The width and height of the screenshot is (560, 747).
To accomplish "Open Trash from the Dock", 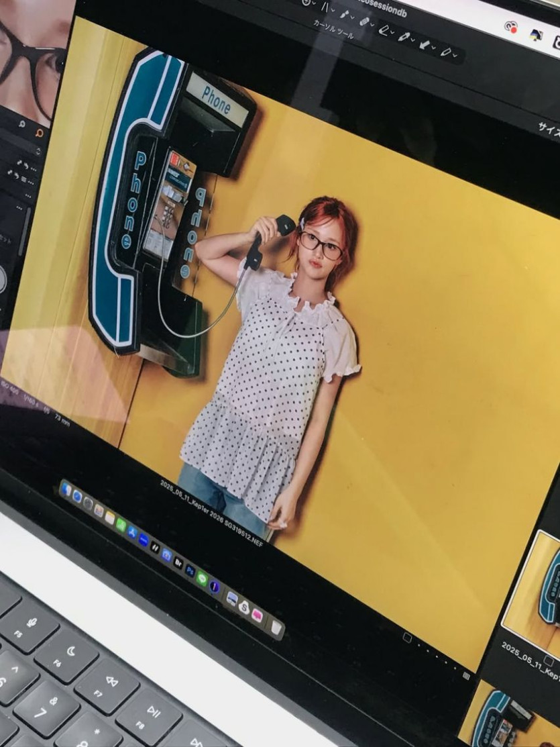I will (x=276, y=628).
